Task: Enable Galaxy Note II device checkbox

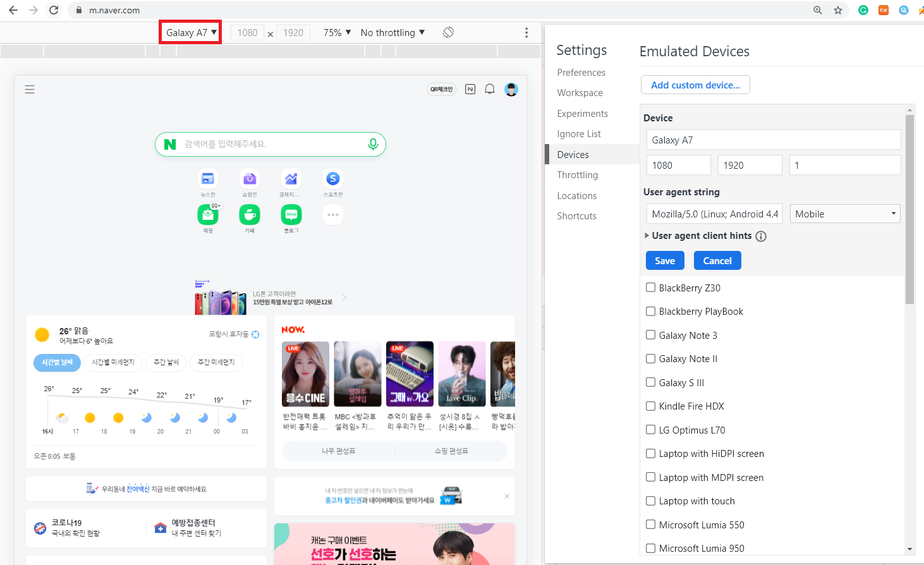Action: click(650, 358)
